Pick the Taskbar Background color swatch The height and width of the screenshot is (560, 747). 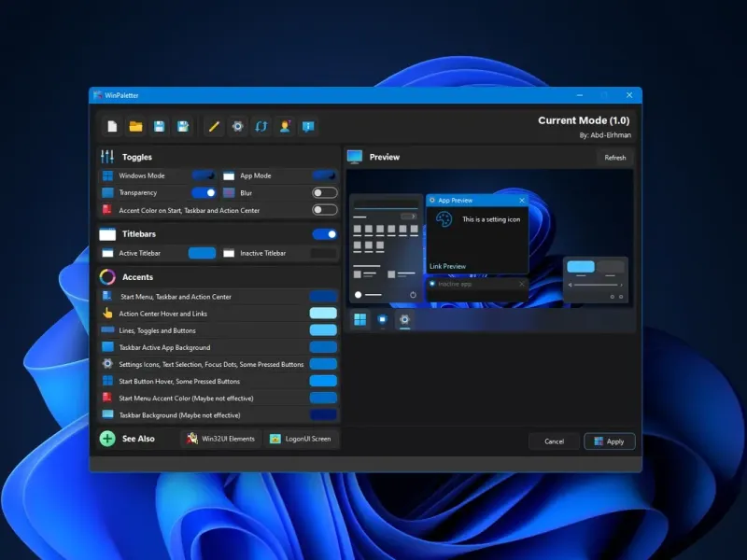tap(323, 414)
